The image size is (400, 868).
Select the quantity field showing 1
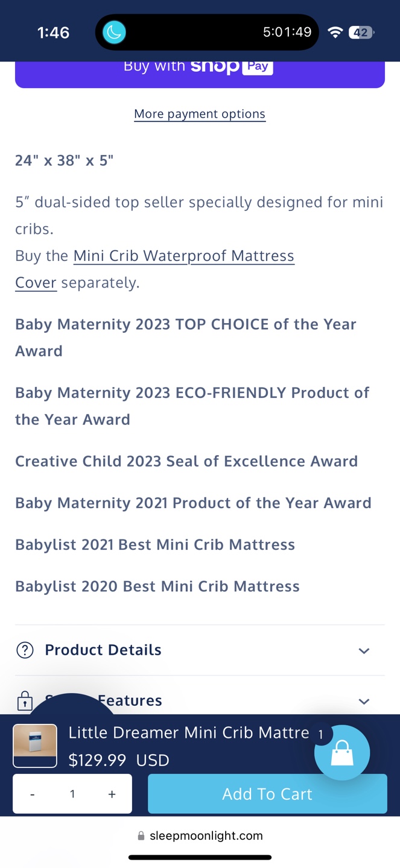[x=72, y=794]
